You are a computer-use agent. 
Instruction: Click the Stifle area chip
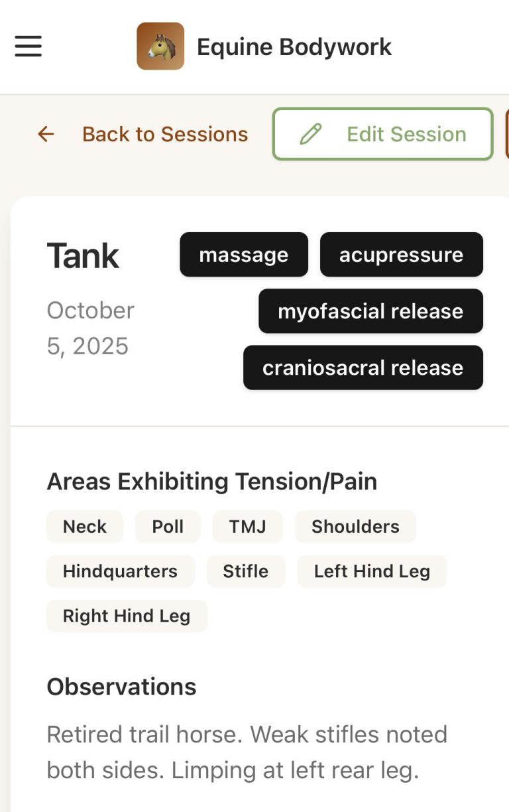click(245, 571)
